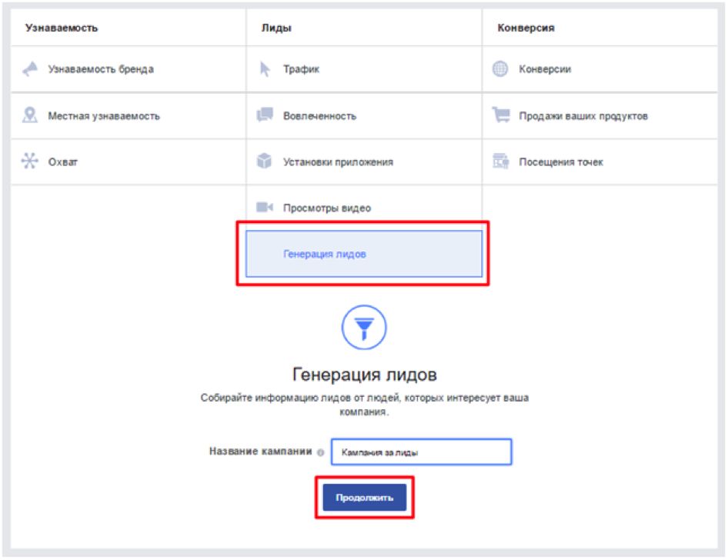Click the cursor icon next to Трафик

point(265,69)
